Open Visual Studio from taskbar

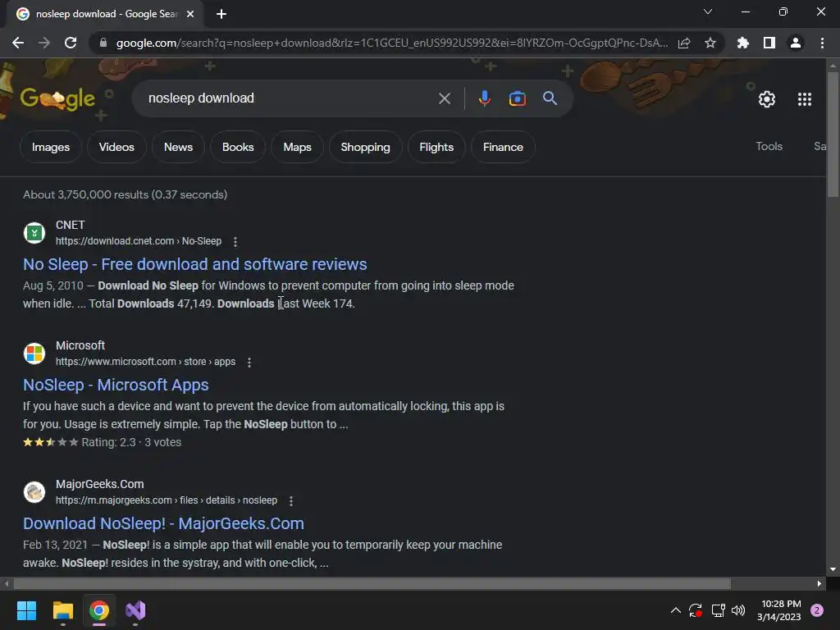coord(135,610)
